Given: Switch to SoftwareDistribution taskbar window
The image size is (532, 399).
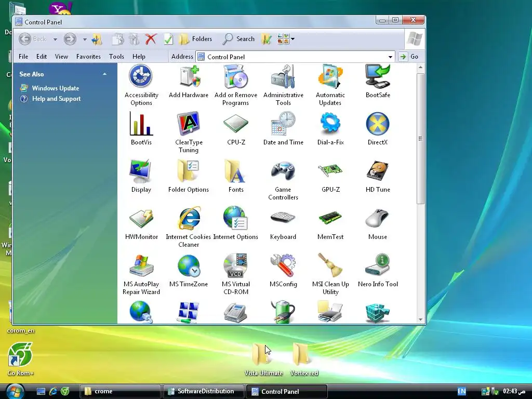Looking at the screenshot, I should [x=203, y=391].
